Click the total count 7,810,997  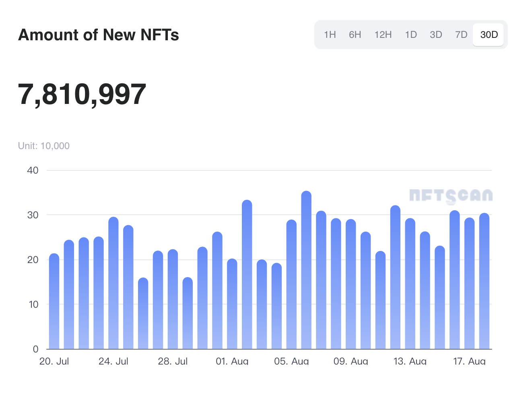82,94
